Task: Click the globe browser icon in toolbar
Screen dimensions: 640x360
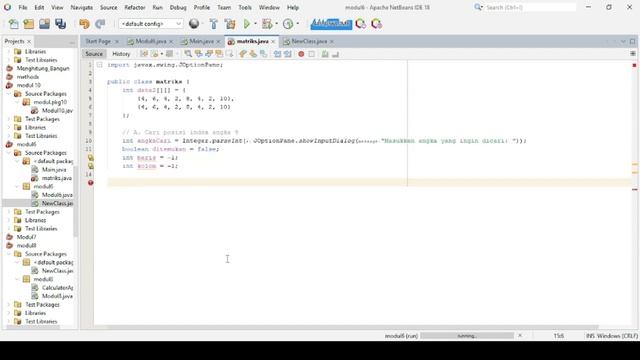Action: click(x=194, y=24)
